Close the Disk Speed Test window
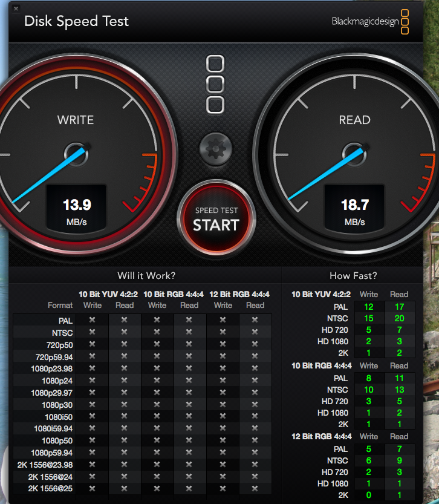Image resolution: width=439 pixels, height=504 pixels. pos(15,8)
